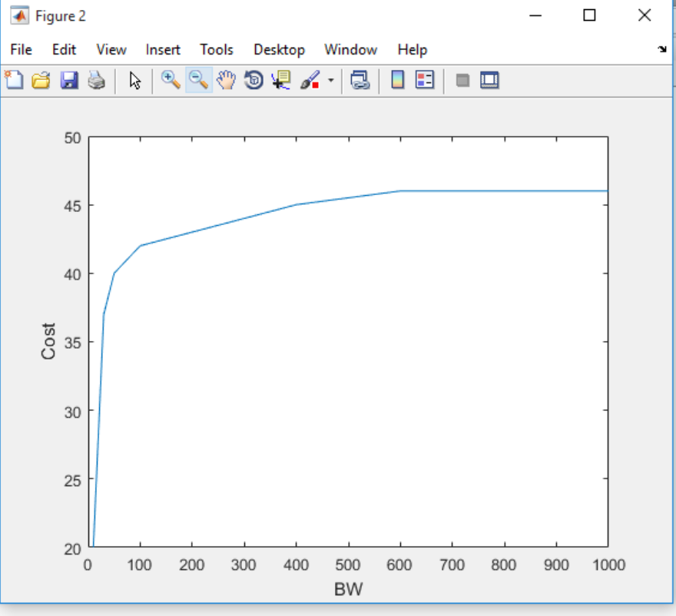
Task: Insert a legend using the toolbar icon
Action: click(425, 80)
